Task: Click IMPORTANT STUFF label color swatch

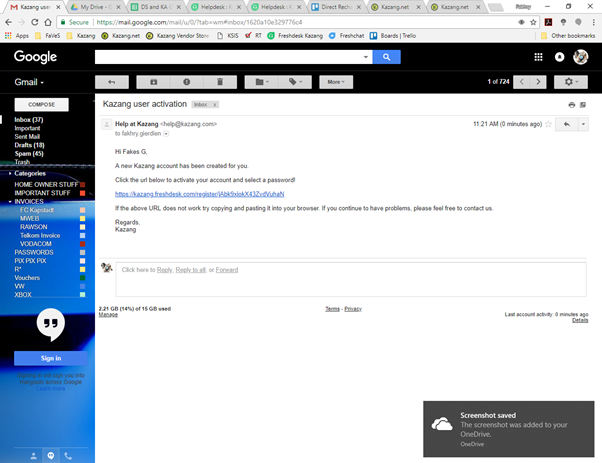Action: pyautogui.click(x=82, y=193)
